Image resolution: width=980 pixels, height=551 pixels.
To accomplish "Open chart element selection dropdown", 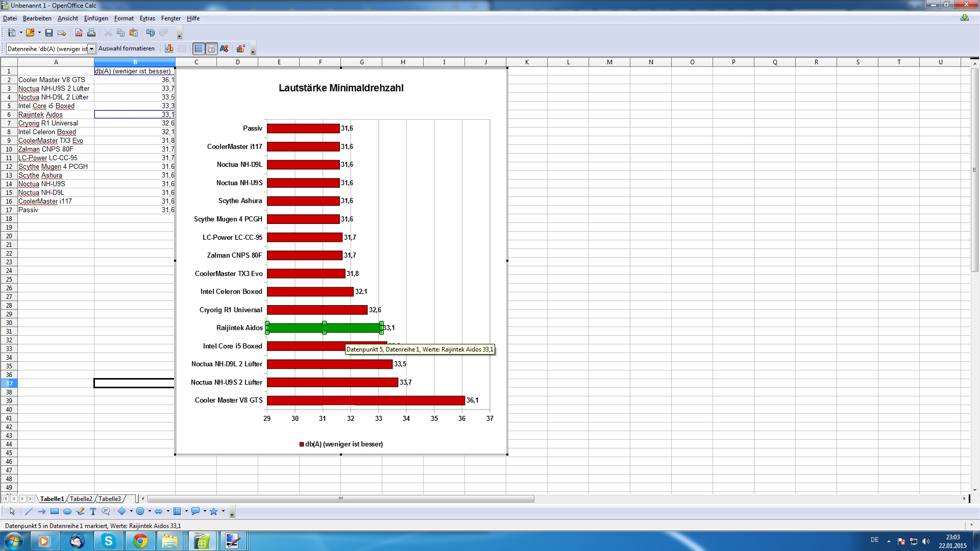I will click(x=92, y=49).
